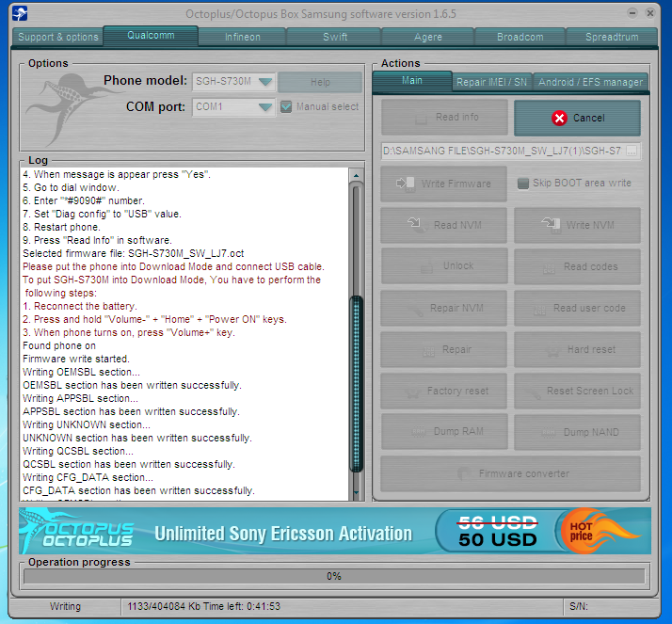Click log line "Firmware write started."
672x624 pixels.
(76, 360)
